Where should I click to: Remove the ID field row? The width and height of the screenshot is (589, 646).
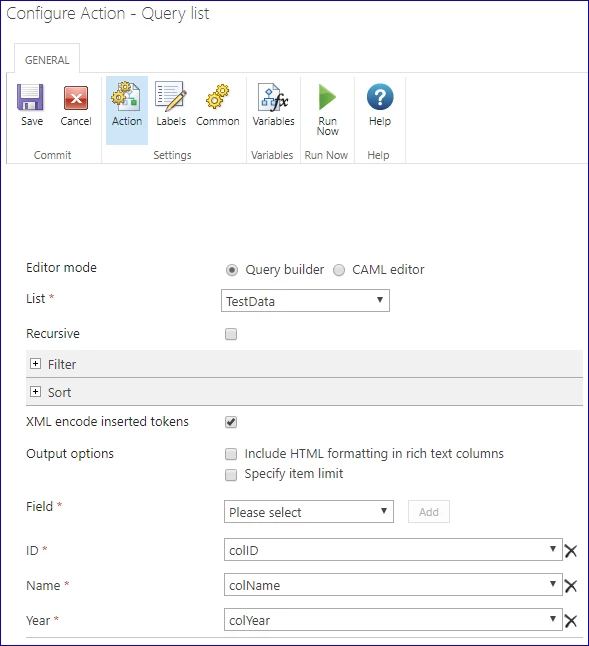[x=571, y=551]
